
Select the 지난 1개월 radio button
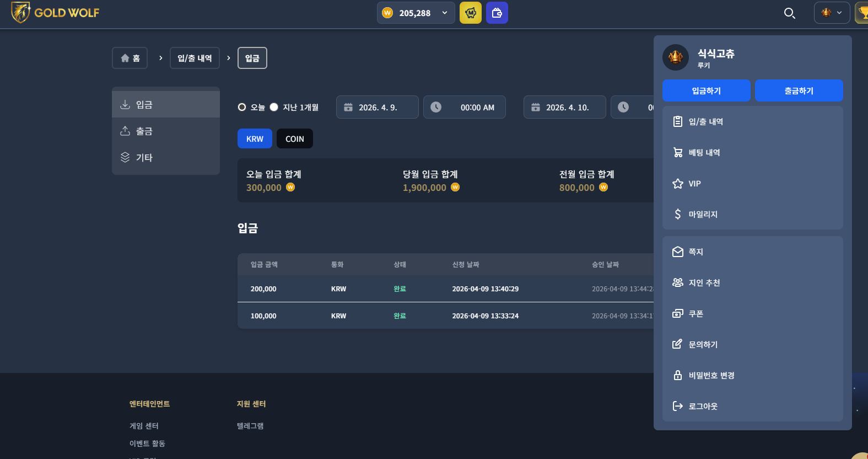[x=274, y=107]
